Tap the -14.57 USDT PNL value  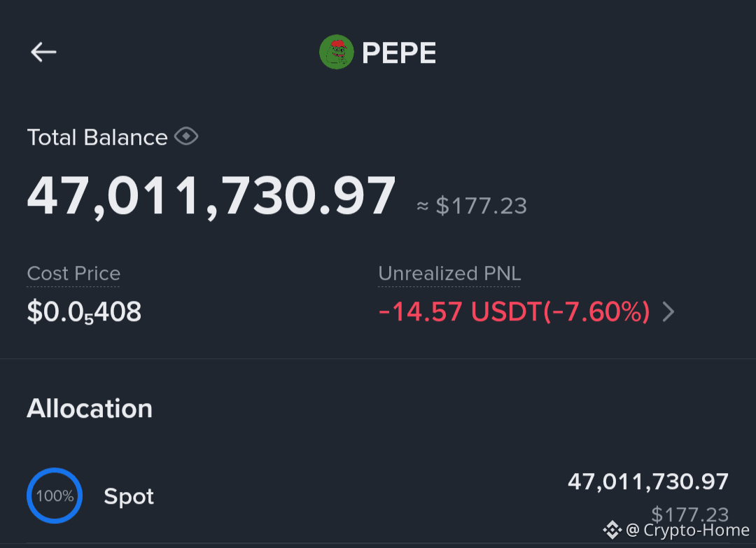(x=459, y=312)
